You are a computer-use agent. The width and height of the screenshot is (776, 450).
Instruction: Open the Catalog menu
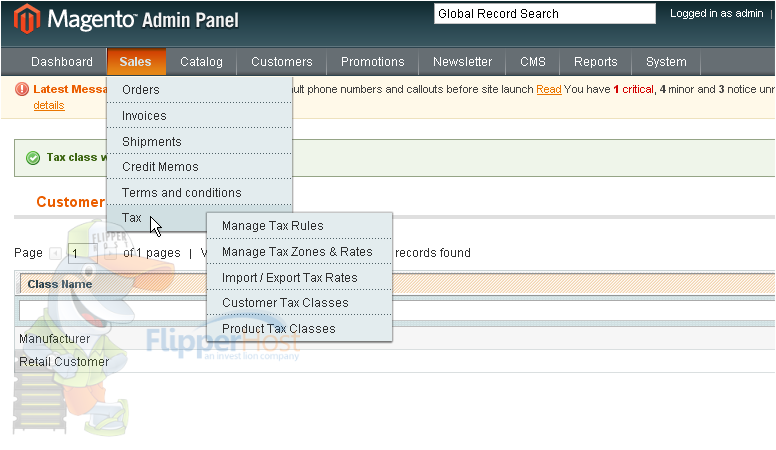coord(201,62)
